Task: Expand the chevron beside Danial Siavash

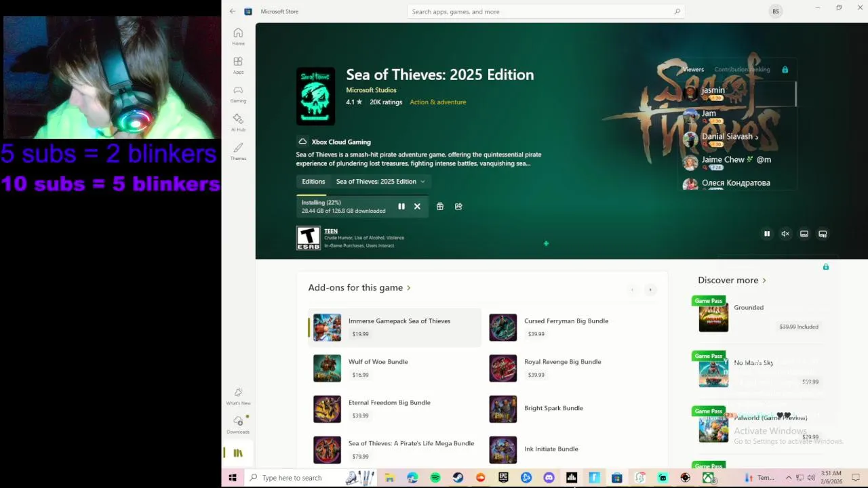Action: click(x=757, y=137)
